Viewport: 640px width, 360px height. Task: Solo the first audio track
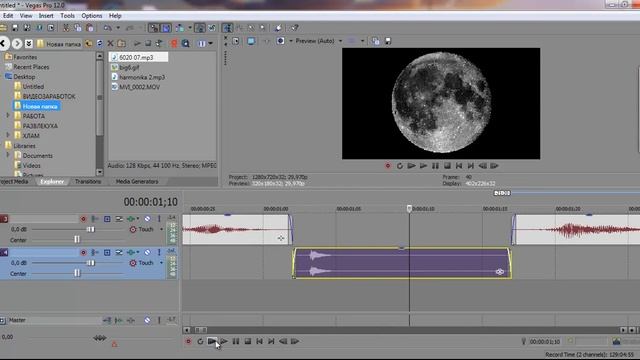(x=159, y=219)
